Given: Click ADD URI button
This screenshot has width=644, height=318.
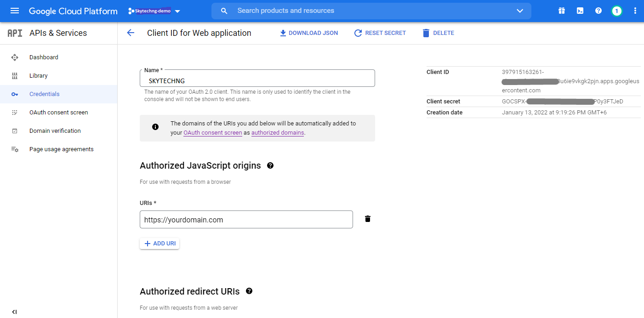Looking at the screenshot, I should pos(160,244).
